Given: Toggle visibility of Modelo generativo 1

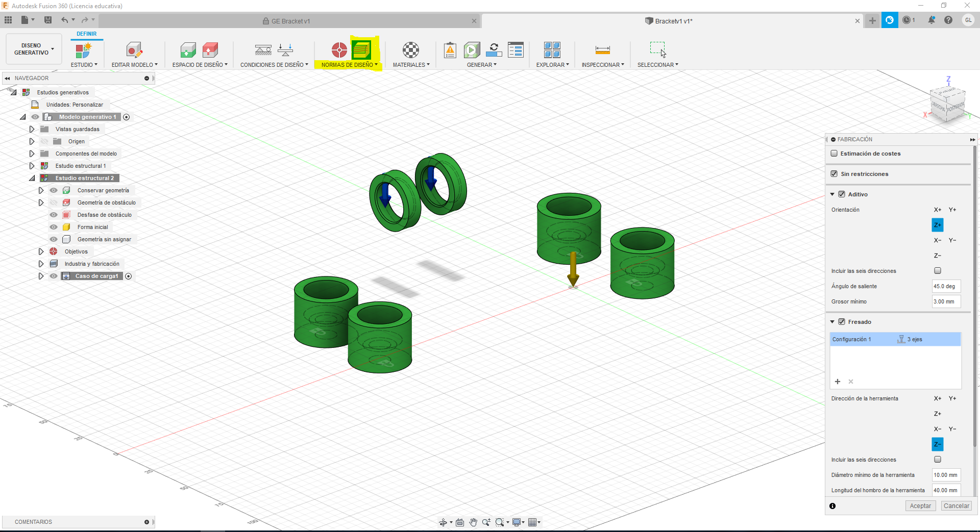Looking at the screenshot, I should pyautogui.click(x=35, y=117).
